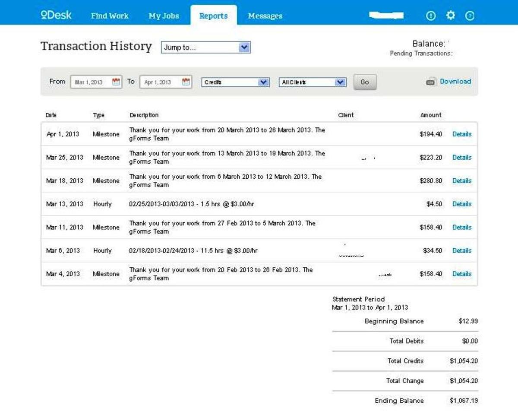Click the Download link

coord(456,81)
